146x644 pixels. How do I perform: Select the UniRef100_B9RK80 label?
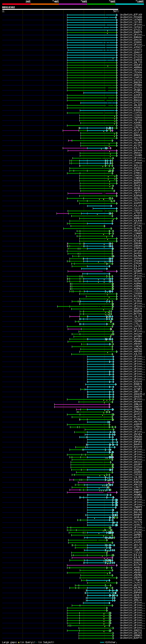tap(131, 37)
